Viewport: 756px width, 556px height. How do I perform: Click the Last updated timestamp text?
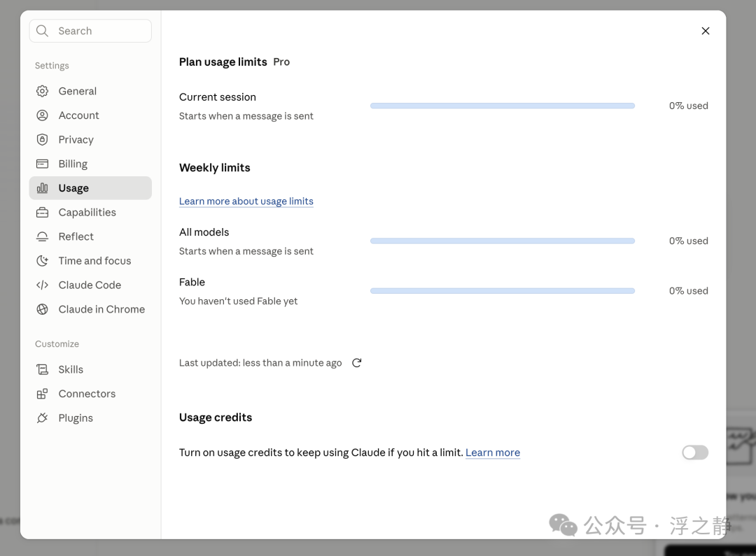click(x=260, y=363)
